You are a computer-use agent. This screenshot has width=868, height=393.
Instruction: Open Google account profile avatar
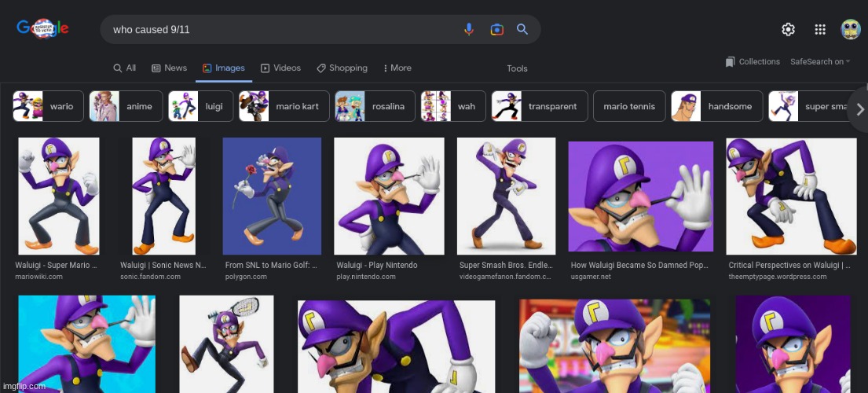850,29
